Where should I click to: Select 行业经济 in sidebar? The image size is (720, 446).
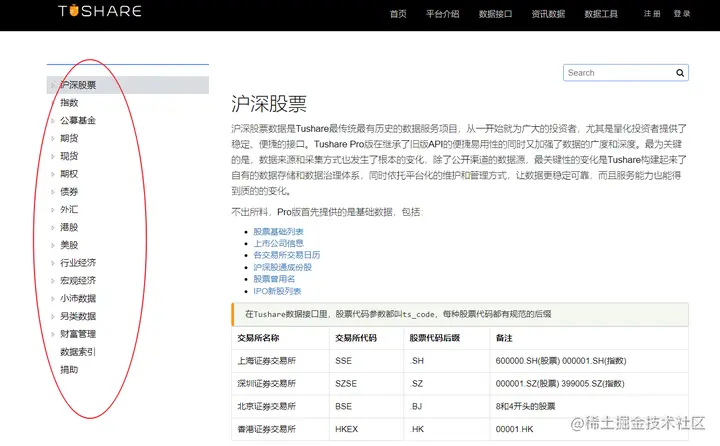click(78, 263)
